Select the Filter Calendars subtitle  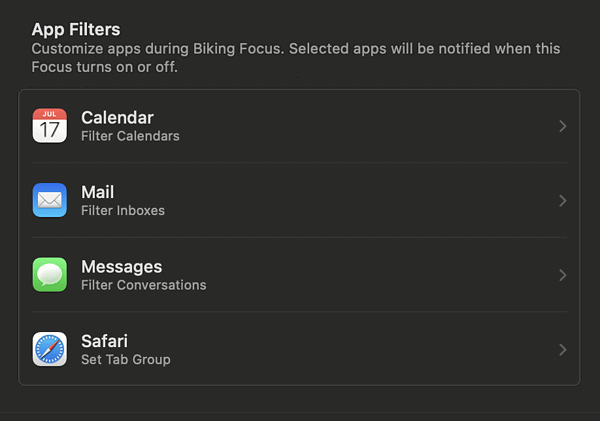(130, 136)
